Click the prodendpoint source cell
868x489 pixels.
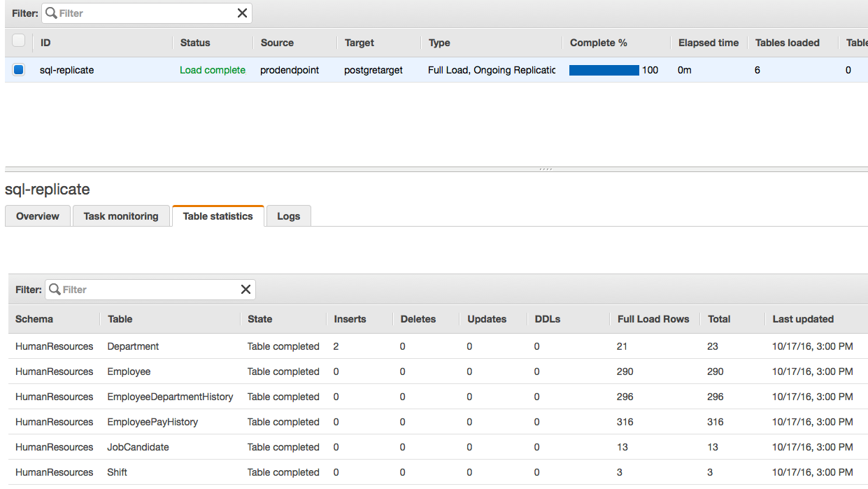coord(290,70)
